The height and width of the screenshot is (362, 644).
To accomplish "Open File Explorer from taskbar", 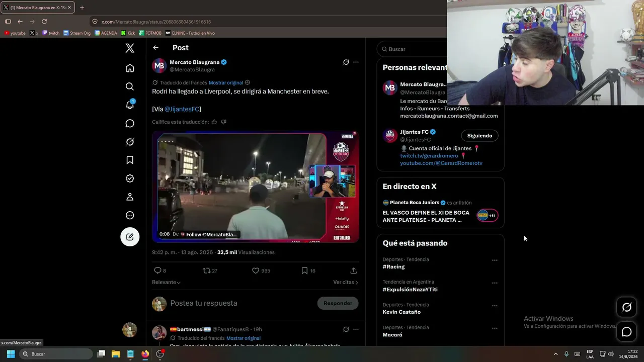I will coord(116,354).
